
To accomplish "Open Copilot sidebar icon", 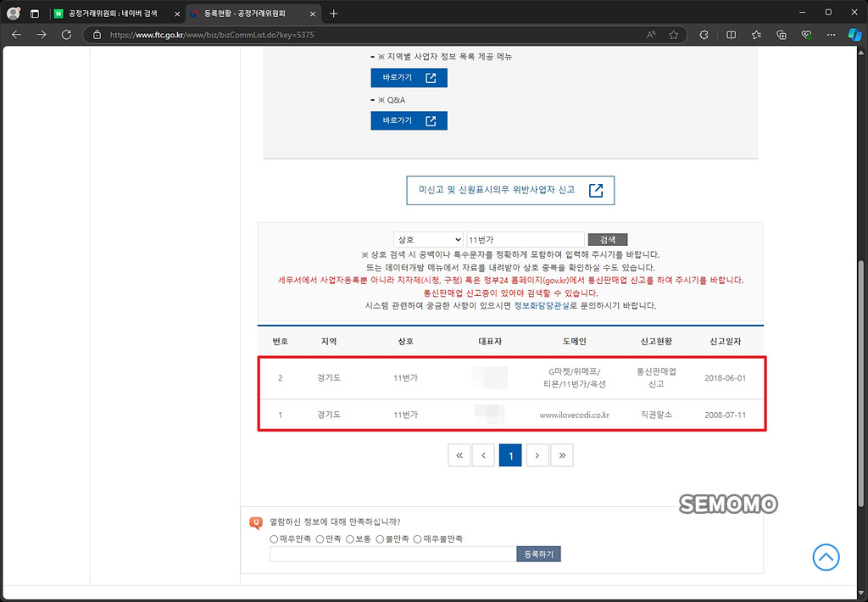I will (x=854, y=34).
